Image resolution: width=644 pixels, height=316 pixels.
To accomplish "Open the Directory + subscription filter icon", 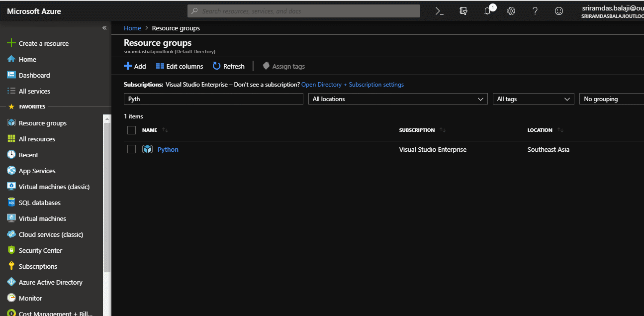I will click(463, 11).
